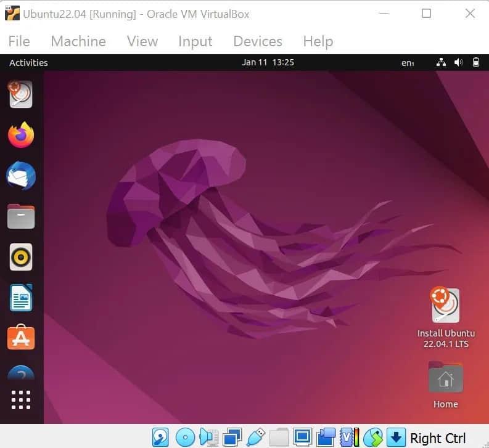Open the VirtualBox Machine menu
This screenshot has width=489, height=448.
click(x=78, y=41)
